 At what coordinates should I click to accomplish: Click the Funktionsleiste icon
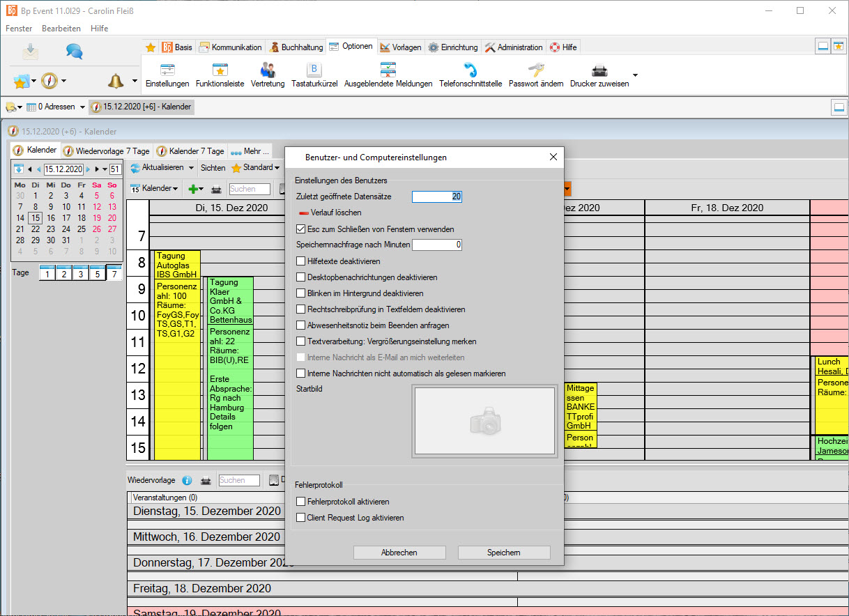[x=220, y=70]
